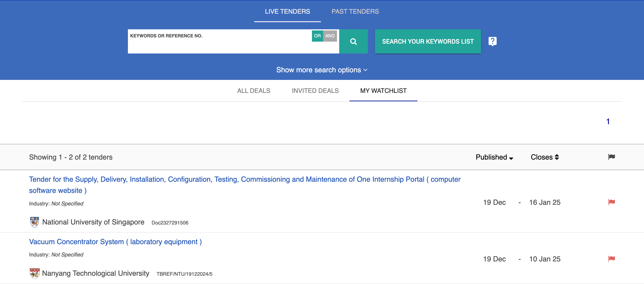
Task: Click the flag icon in results header
Action: click(611, 157)
